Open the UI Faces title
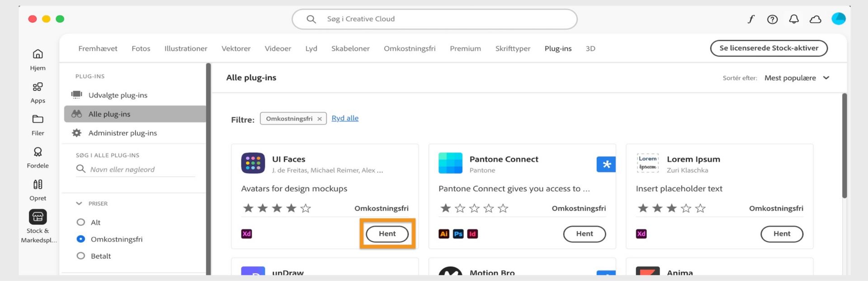 pos(288,159)
